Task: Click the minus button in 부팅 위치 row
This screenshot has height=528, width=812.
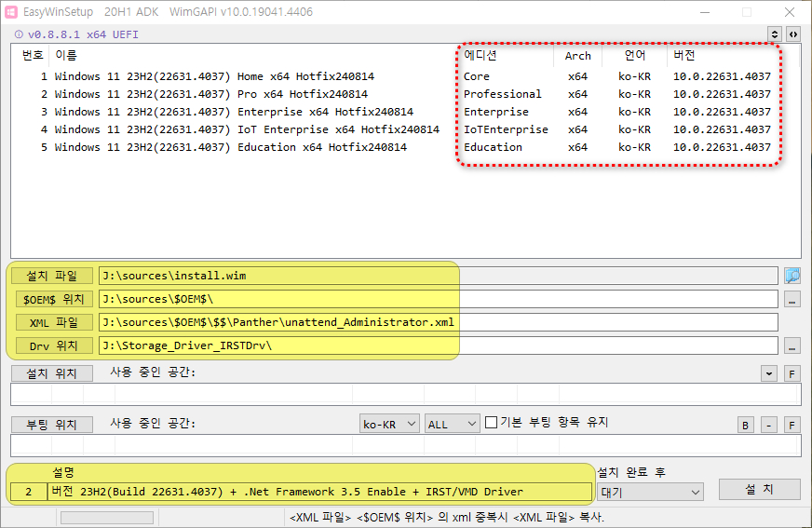Action: pos(769,425)
